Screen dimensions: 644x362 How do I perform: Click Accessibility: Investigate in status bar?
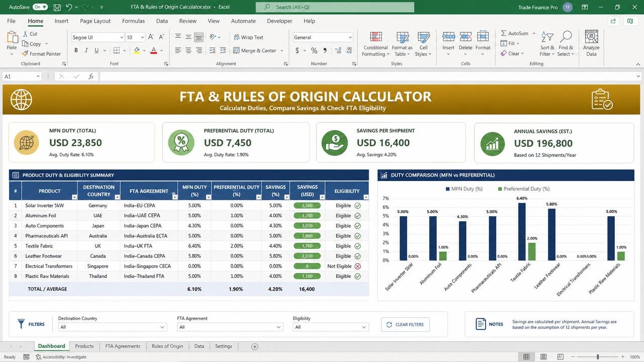[61, 357]
